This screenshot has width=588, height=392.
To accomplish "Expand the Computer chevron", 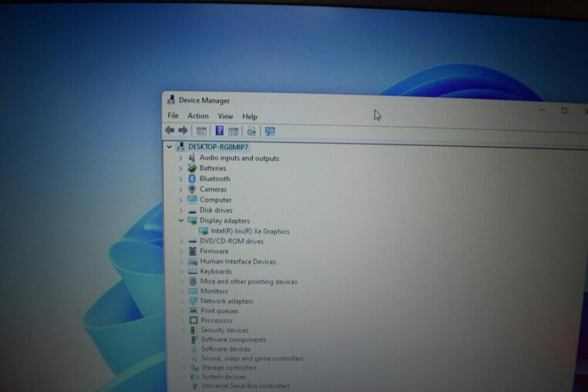I will tap(181, 200).
